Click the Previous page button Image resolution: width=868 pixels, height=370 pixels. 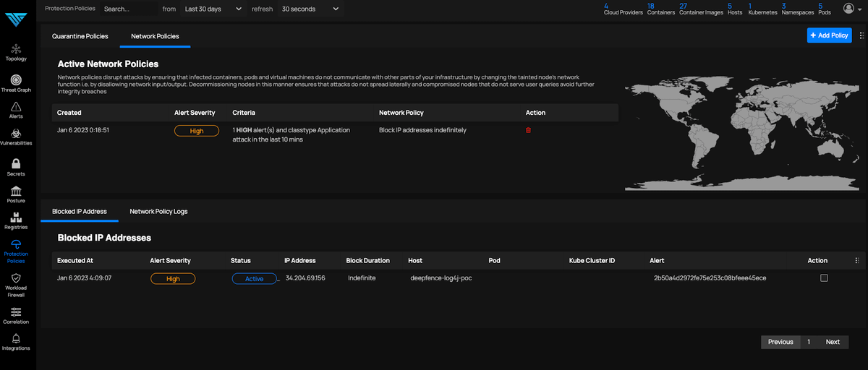point(780,342)
